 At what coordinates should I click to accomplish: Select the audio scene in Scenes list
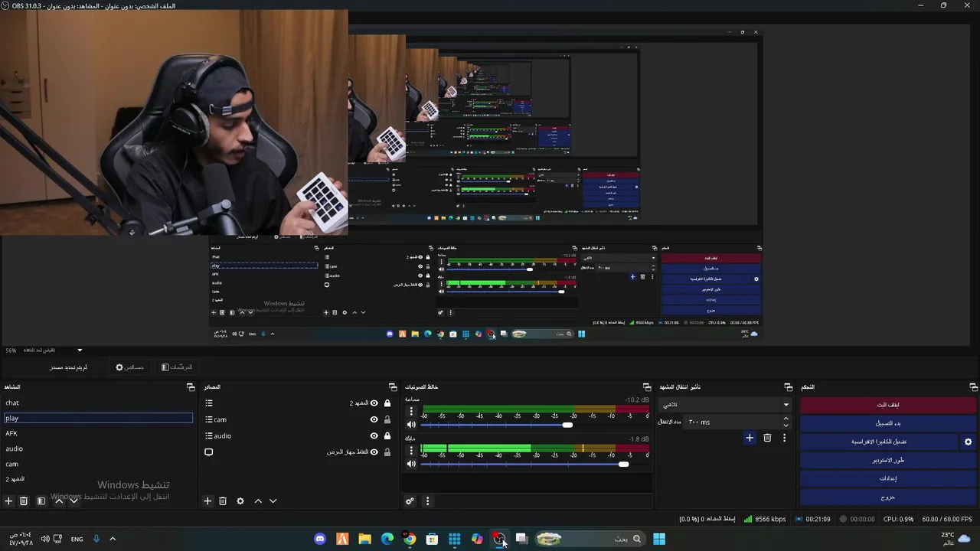[98, 448]
